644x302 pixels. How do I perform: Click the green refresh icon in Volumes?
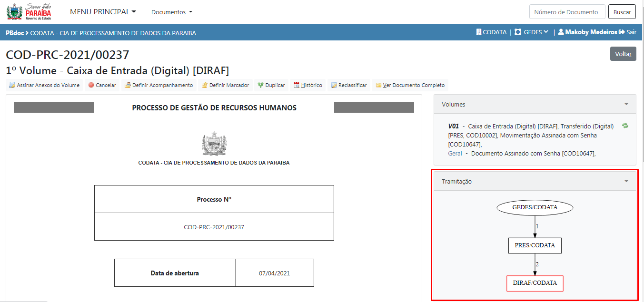pyautogui.click(x=625, y=126)
